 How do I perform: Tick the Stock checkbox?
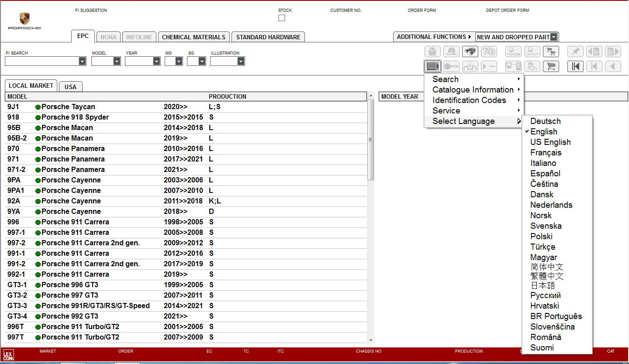[282, 18]
